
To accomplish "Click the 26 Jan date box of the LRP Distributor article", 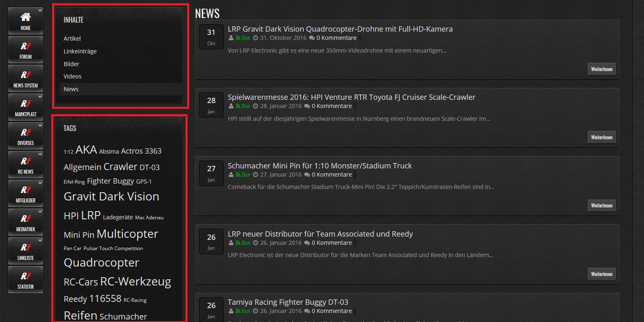I will [211, 241].
